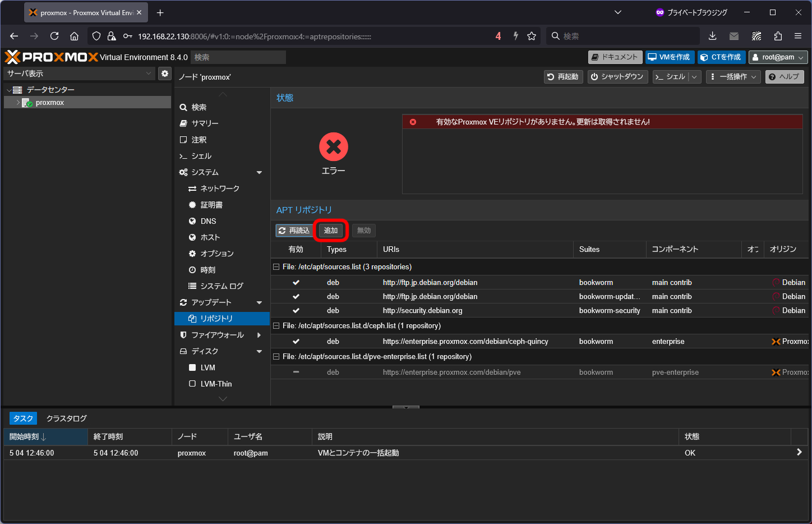
Task: Collapse the ディスク menu section arrow
Action: click(259, 351)
